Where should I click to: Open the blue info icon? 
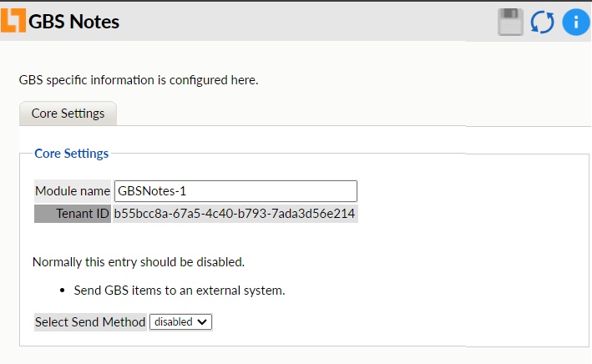coord(575,22)
